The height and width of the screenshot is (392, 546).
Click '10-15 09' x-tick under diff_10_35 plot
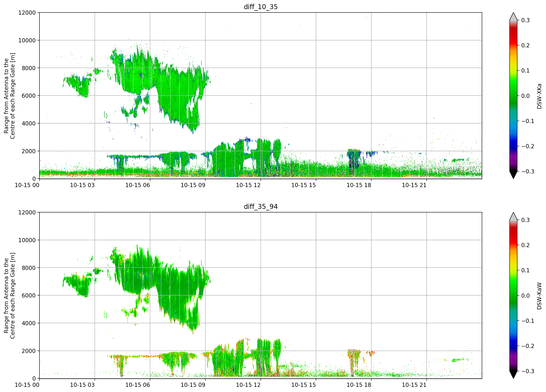tap(193, 185)
